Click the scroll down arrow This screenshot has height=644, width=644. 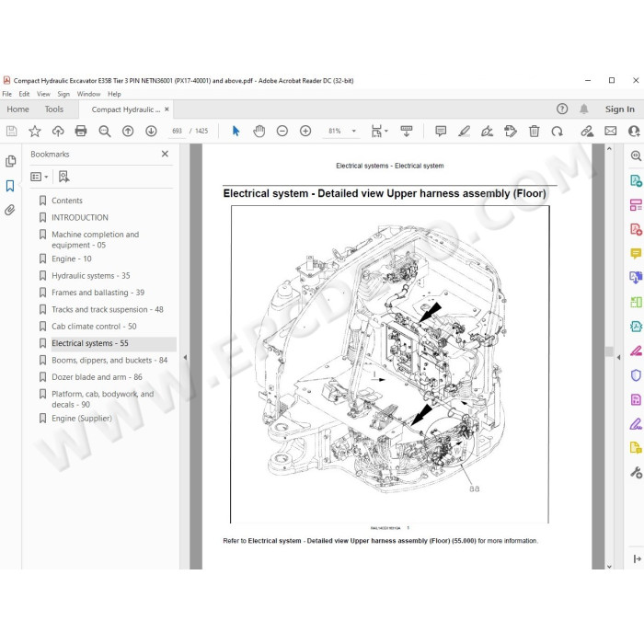click(609, 567)
